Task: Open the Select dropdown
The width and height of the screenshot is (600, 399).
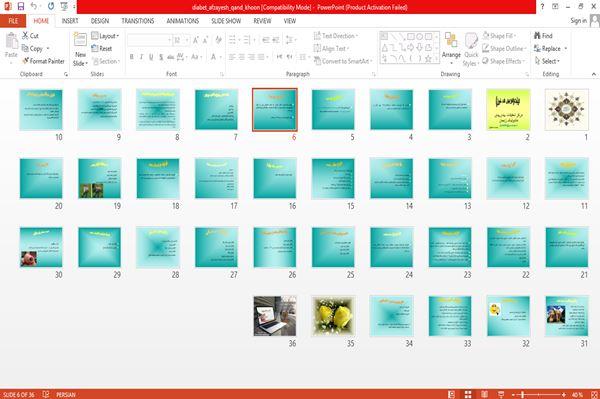Action: pos(548,61)
